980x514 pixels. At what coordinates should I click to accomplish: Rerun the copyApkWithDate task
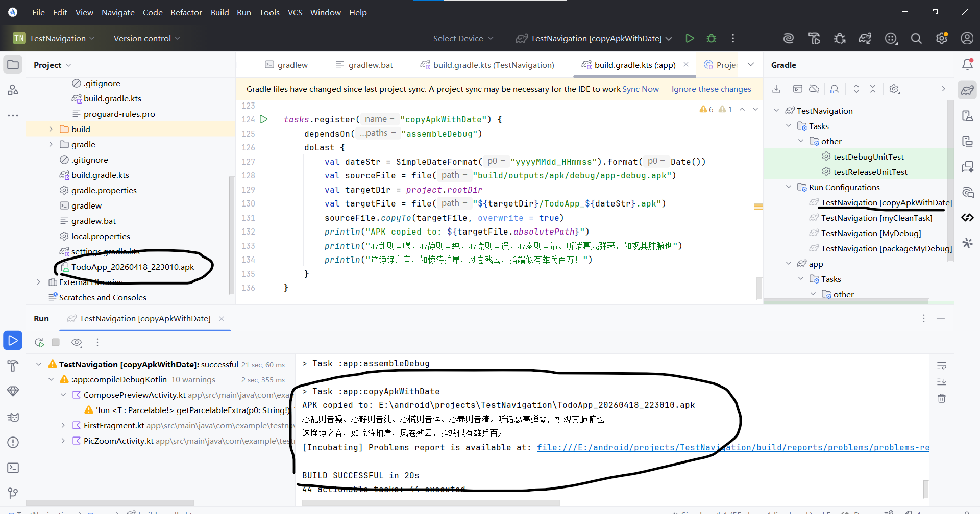[x=39, y=342]
